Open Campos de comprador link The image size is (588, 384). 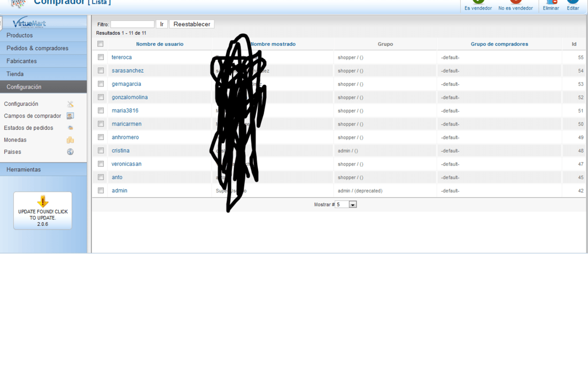click(x=32, y=116)
